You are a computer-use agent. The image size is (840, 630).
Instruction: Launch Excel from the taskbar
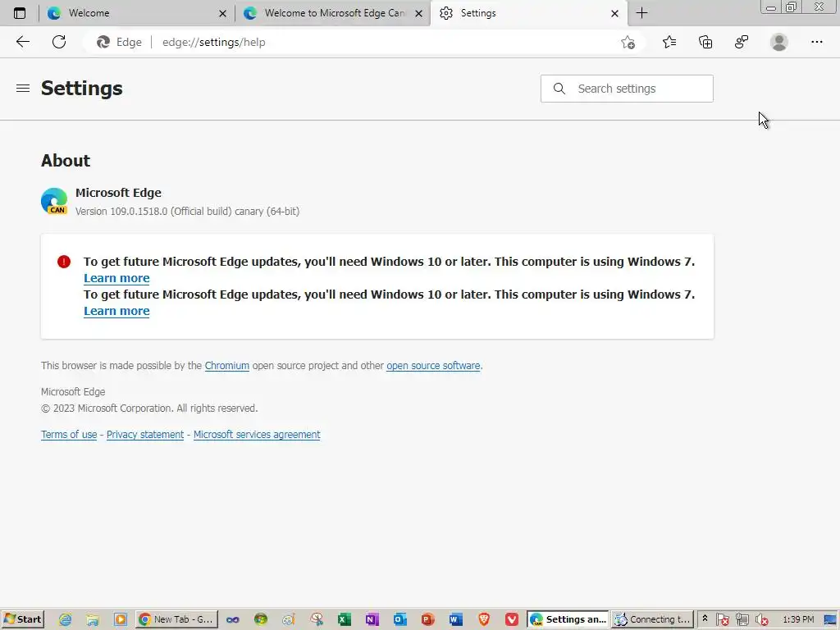click(x=345, y=620)
